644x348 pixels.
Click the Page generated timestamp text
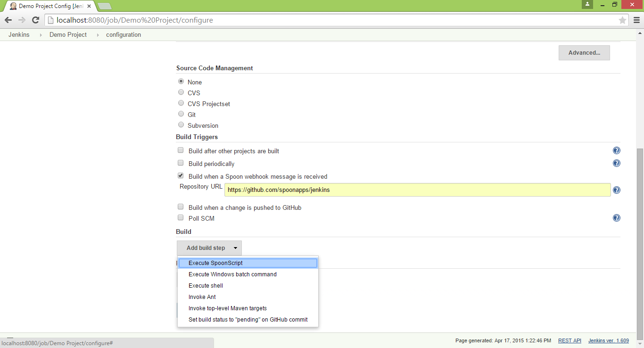(503, 340)
